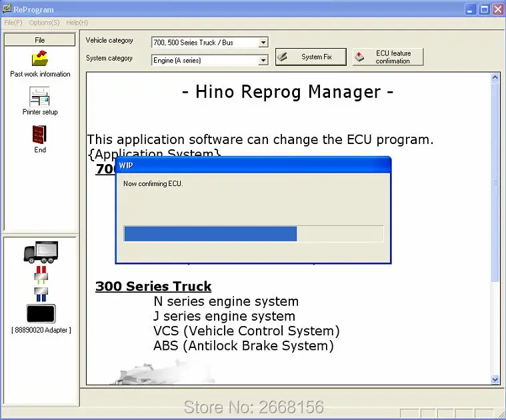
Task: Click 'ABS (Antilock Brake System)' text
Action: point(243,346)
